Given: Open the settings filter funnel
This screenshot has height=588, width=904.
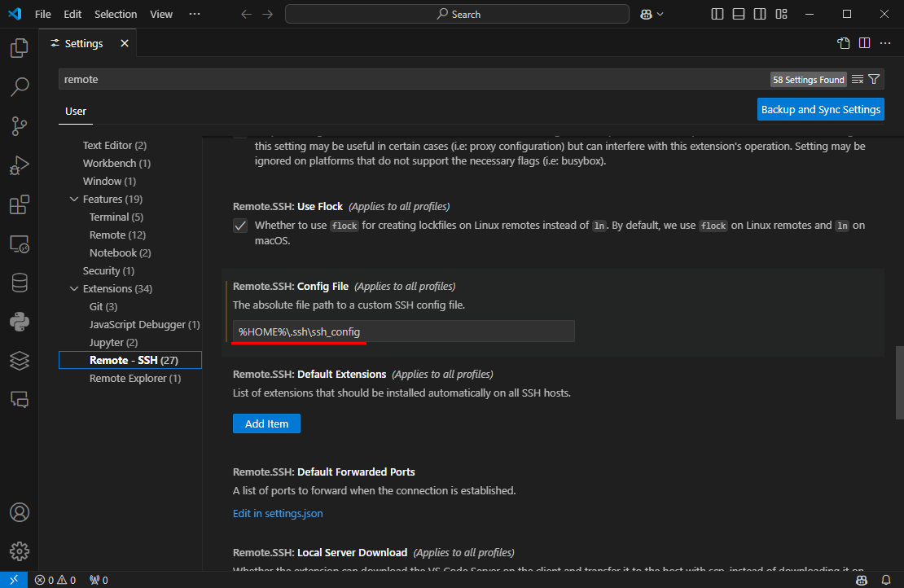Looking at the screenshot, I should 874,80.
